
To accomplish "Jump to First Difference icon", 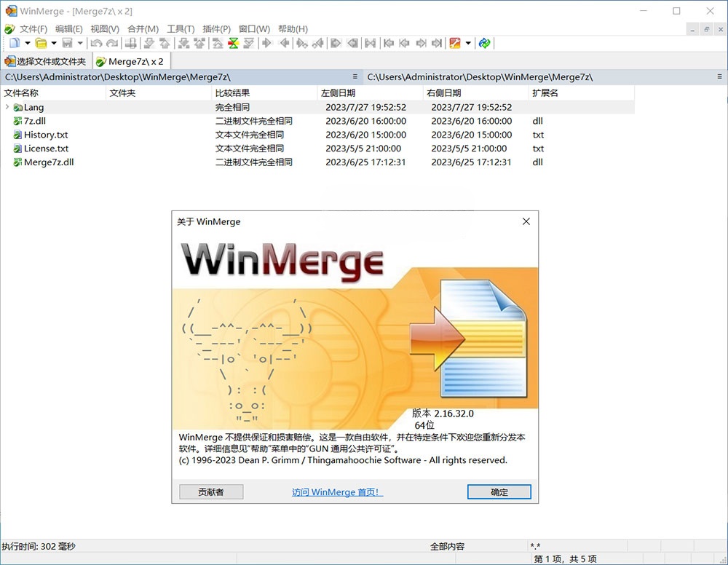I will coord(218,43).
